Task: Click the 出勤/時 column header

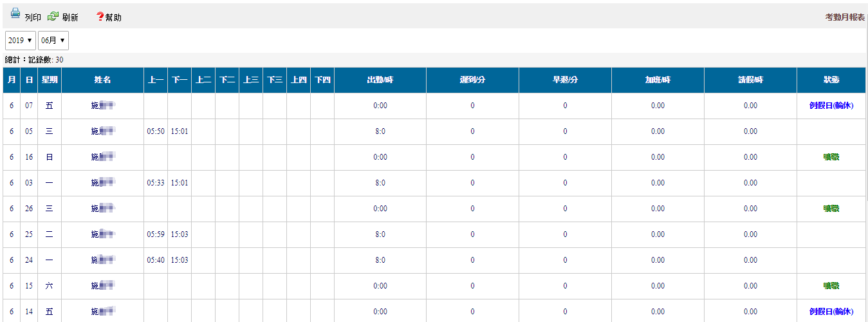Action: (x=380, y=80)
